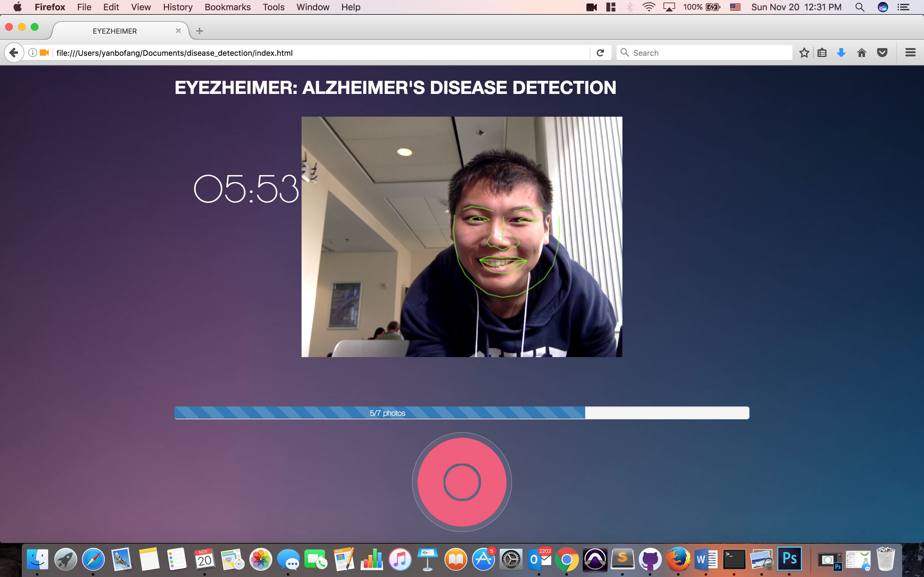Click the site information icon
This screenshot has width=924, height=577.
[x=33, y=53]
